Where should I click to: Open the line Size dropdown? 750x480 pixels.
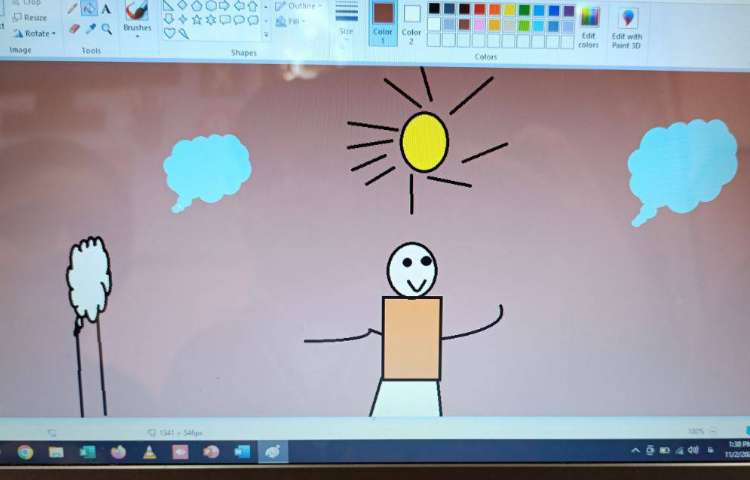(x=346, y=18)
